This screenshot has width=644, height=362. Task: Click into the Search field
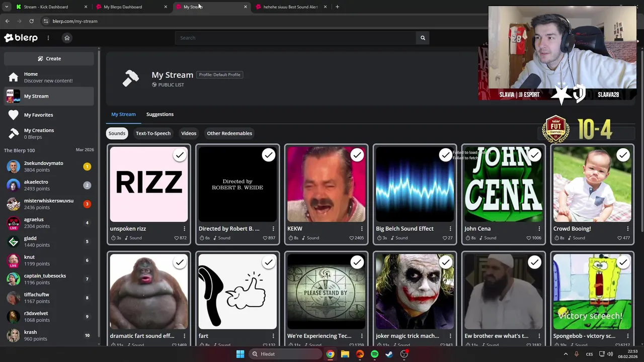point(296,38)
